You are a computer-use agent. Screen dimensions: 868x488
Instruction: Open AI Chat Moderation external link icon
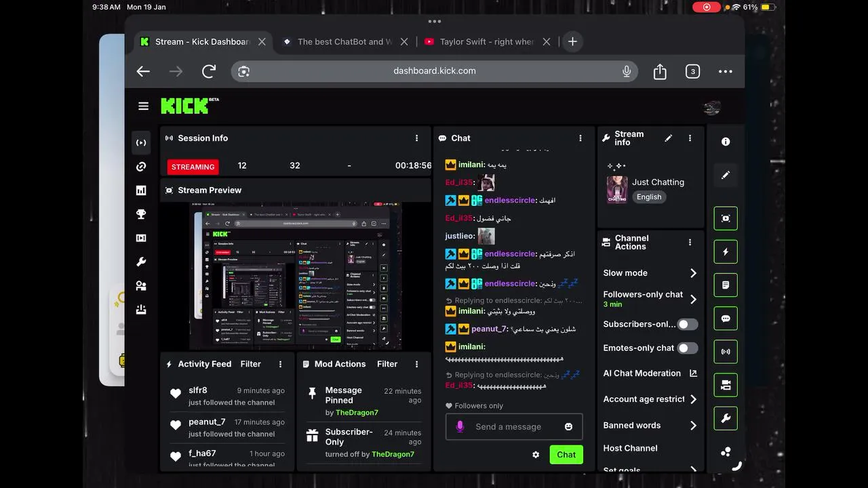[693, 373]
